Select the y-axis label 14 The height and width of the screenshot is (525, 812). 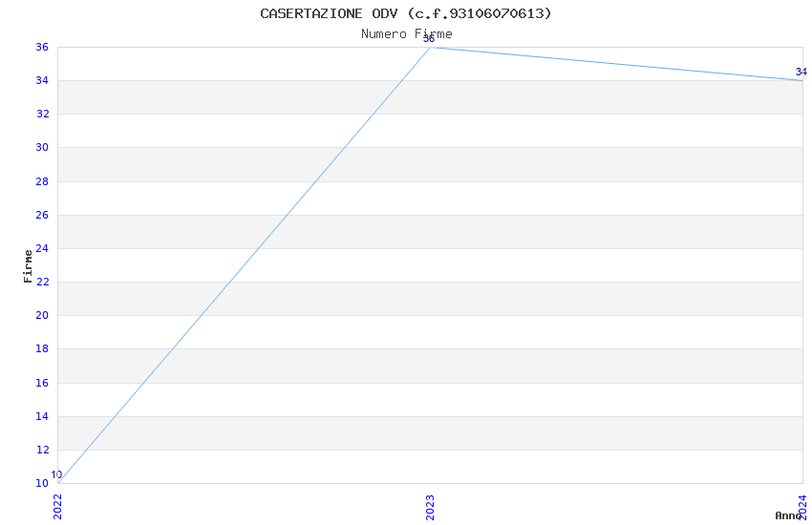click(x=42, y=416)
